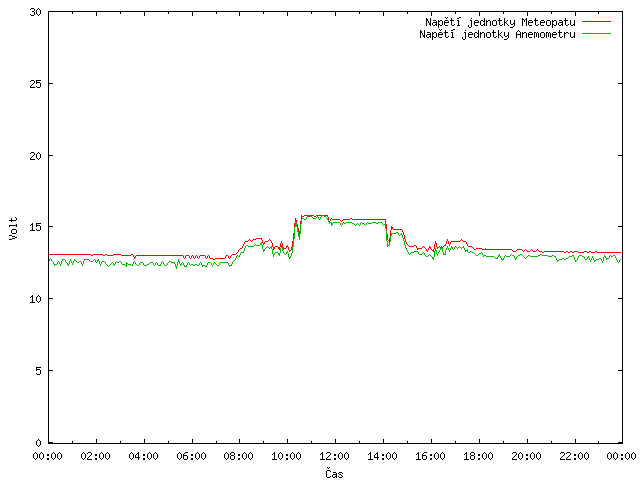Click the red legend line sample
Viewport: 640px width, 480px height.
point(596,21)
